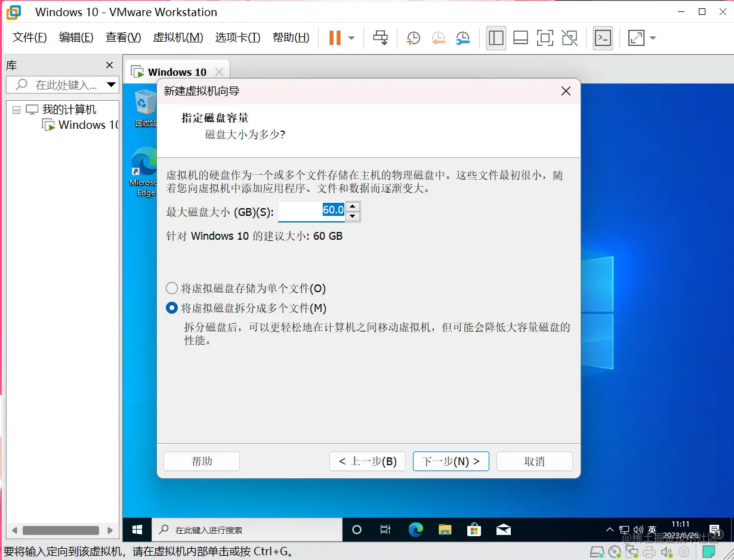Click the revert to snapshot icon
This screenshot has height=560, width=734.
click(x=438, y=38)
